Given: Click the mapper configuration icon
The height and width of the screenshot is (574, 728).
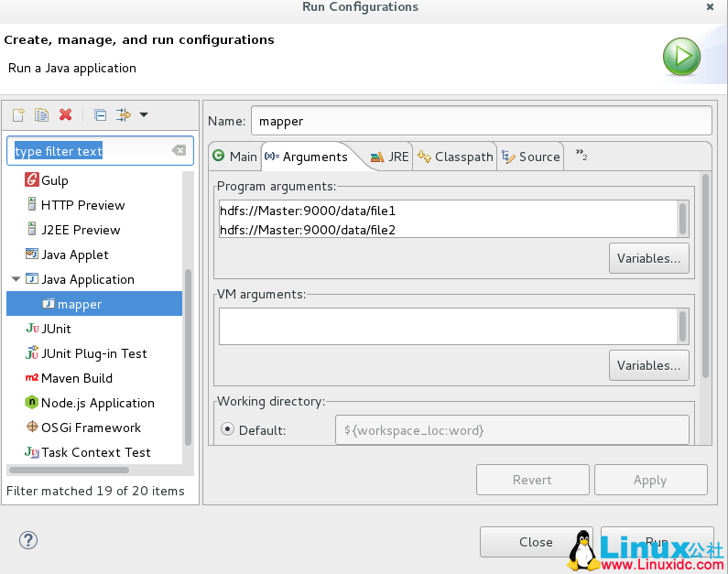Looking at the screenshot, I should pyautogui.click(x=49, y=303).
